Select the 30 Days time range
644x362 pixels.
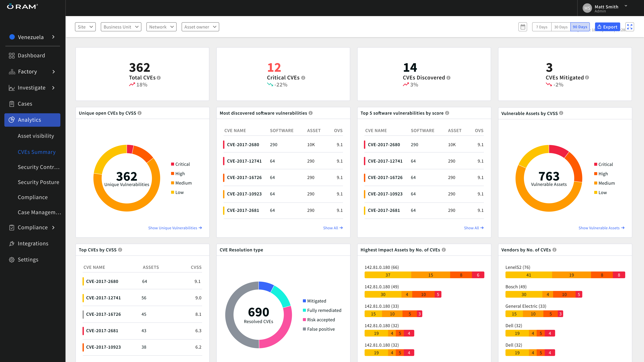[561, 27]
